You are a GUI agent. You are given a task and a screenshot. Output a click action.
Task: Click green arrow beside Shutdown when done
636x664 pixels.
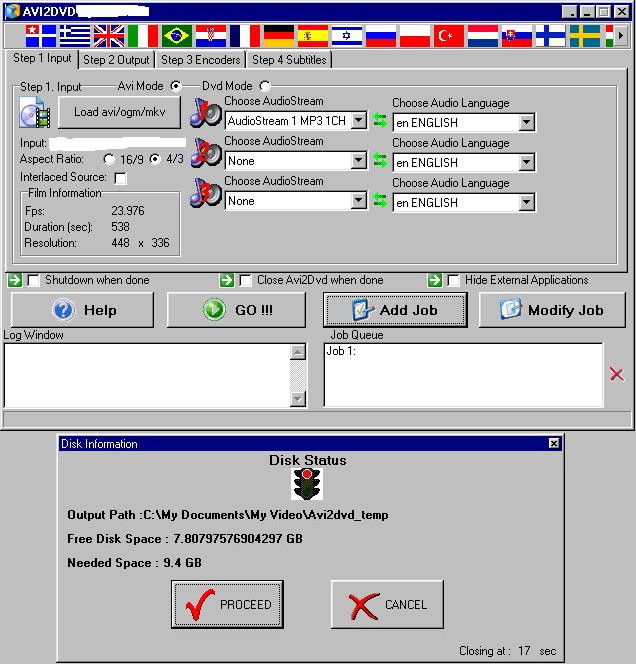(15, 280)
